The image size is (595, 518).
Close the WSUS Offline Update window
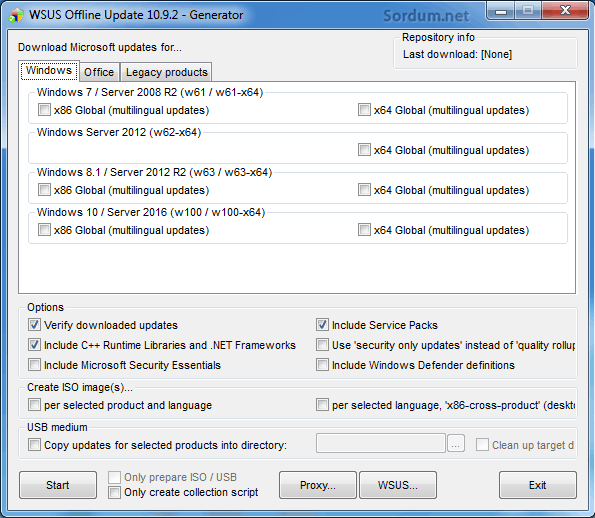pos(565,11)
